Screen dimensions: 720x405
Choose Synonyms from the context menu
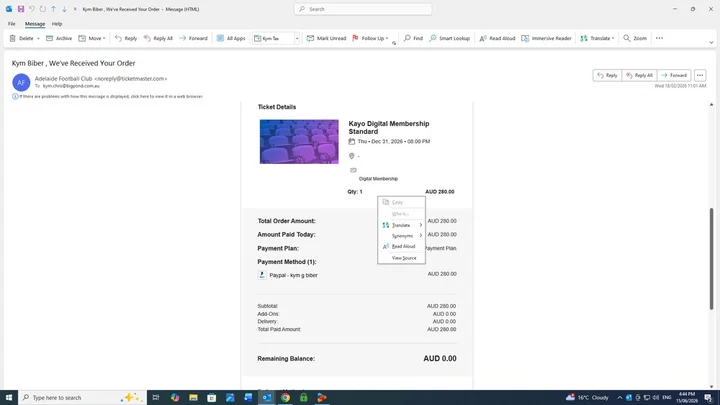401,236
